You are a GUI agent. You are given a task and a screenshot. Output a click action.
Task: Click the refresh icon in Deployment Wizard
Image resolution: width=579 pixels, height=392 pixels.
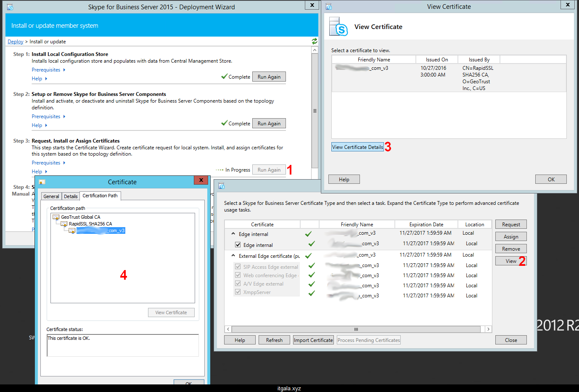315,41
